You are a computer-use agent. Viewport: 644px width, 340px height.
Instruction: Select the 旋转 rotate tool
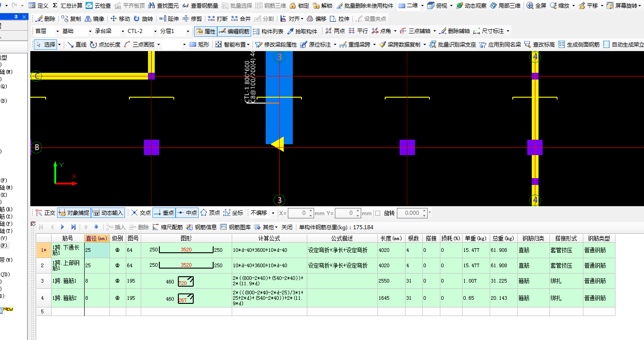[143, 19]
